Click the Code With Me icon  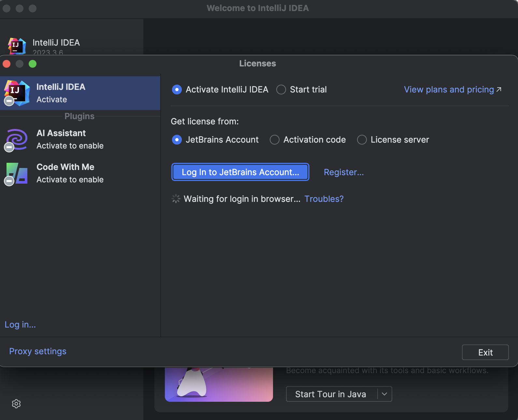(17, 173)
